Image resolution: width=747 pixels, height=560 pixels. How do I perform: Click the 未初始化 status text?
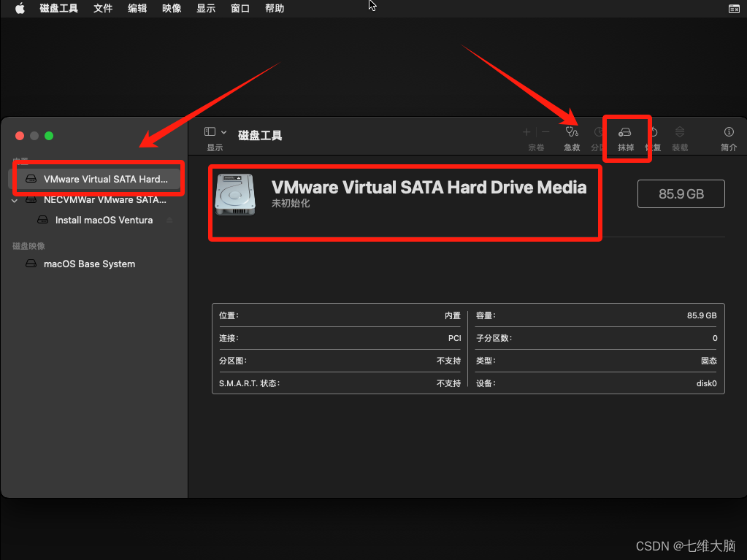coord(291,203)
